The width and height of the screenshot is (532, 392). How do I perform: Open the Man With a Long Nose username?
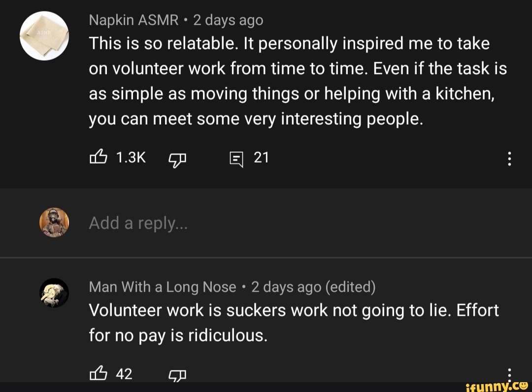pos(163,287)
